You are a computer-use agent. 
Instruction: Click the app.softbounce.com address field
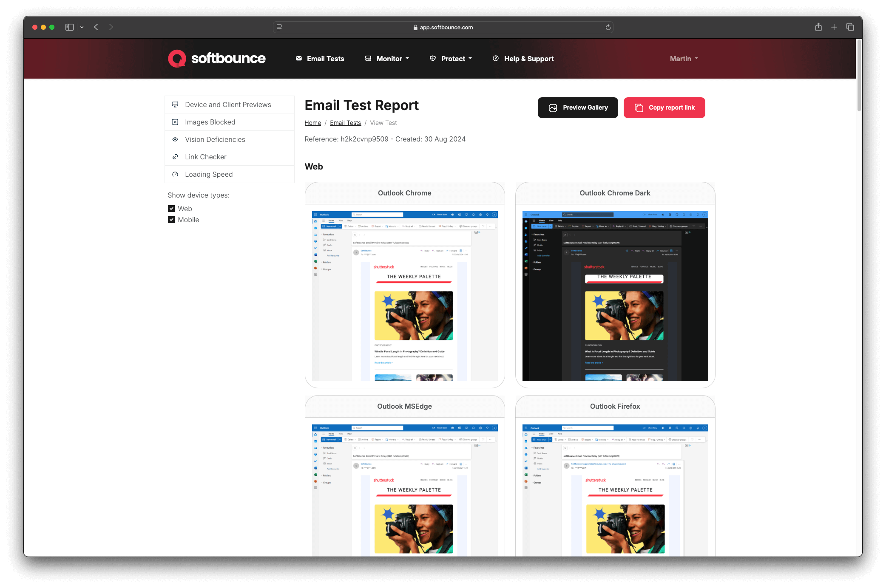443,27
